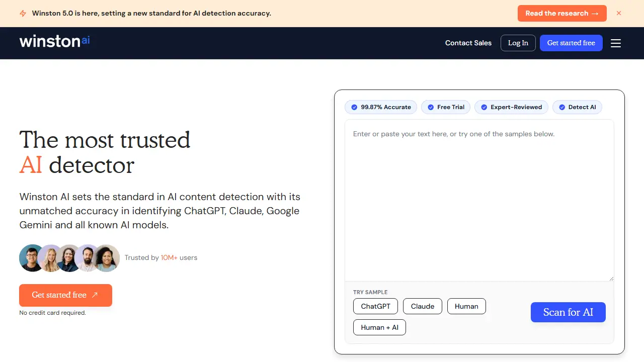Load the Claude sample text

(423, 306)
